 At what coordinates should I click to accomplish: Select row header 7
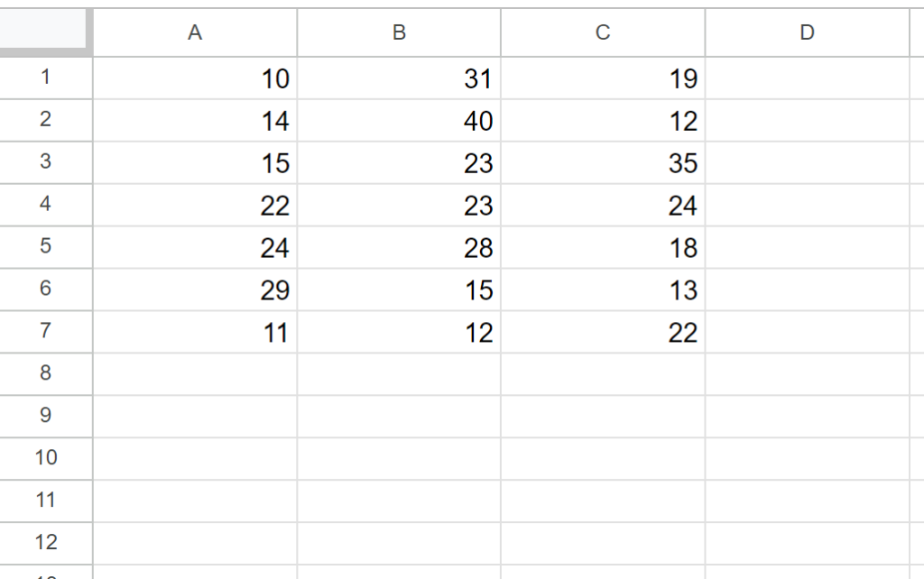[x=46, y=332]
